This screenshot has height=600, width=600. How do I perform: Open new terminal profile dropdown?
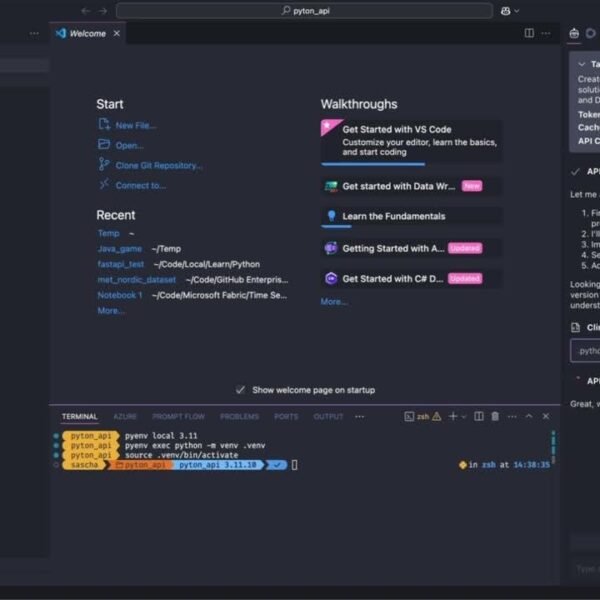(464, 417)
